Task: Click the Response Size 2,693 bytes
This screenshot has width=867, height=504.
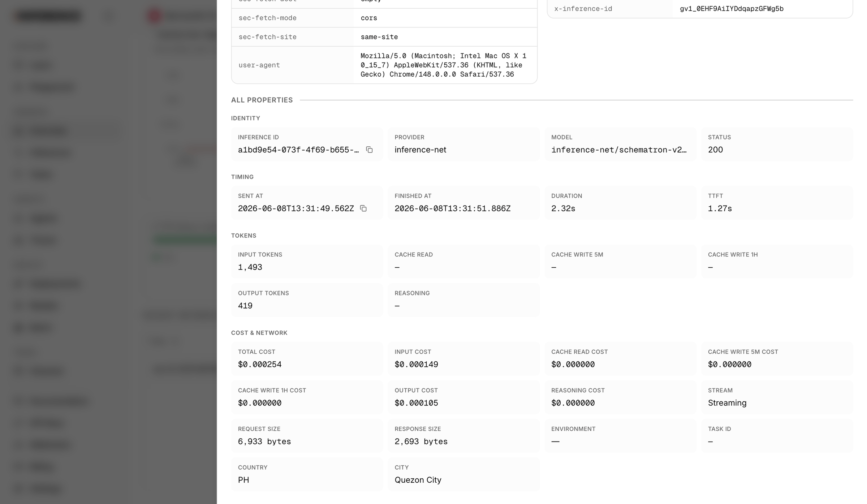Action: click(421, 441)
